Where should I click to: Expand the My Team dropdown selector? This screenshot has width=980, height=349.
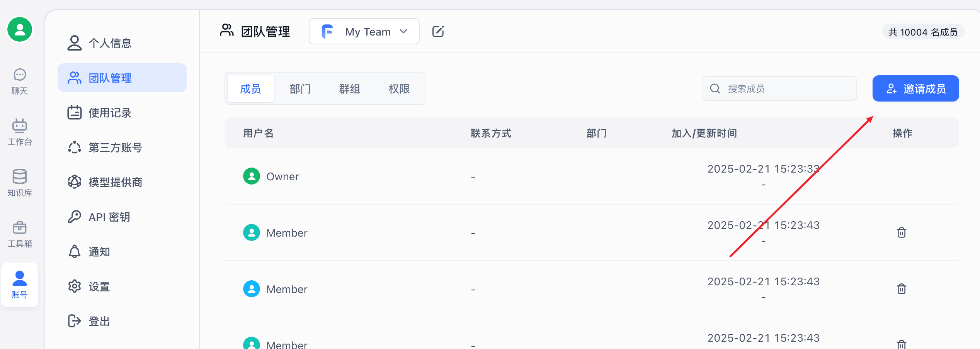(x=364, y=32)
